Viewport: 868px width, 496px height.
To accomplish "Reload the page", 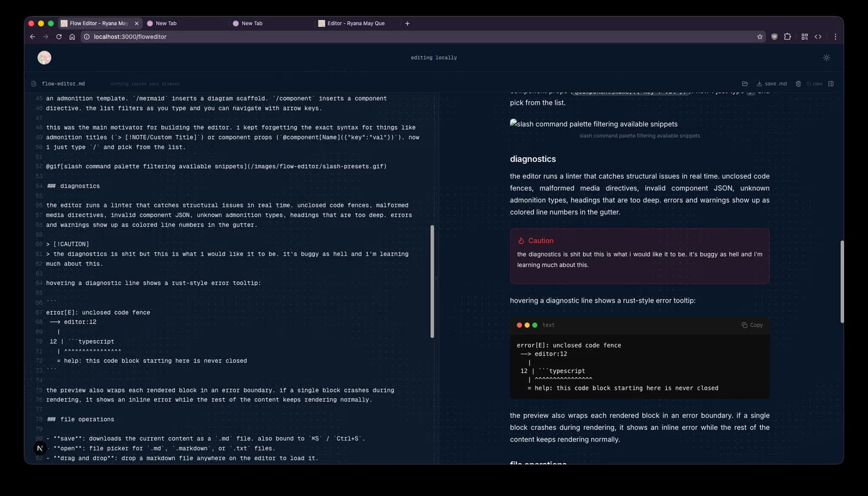I will click(x=59, y=37).
